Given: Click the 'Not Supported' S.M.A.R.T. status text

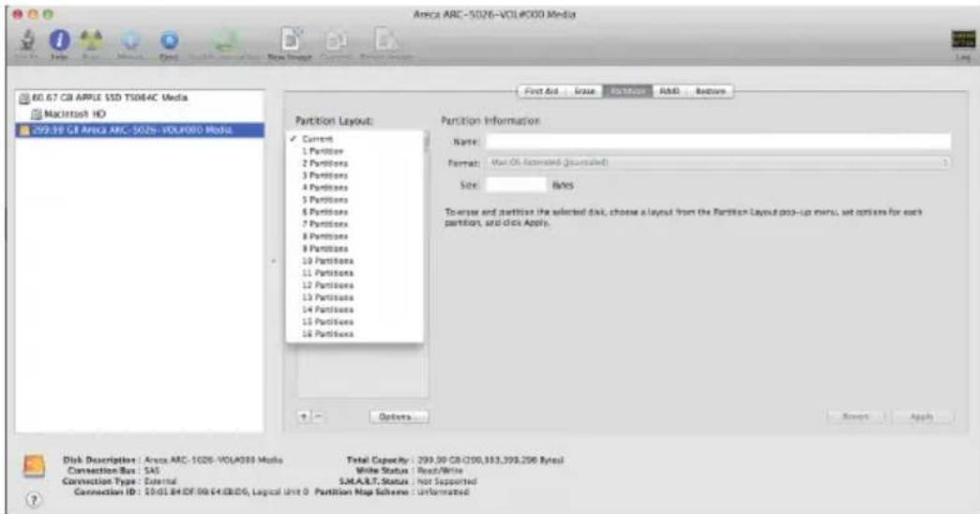Looking at the screenshot, I should tap(447, 481).
